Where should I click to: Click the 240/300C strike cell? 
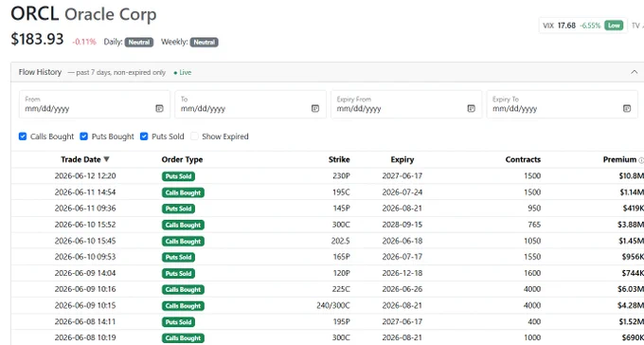coord(333,305)
